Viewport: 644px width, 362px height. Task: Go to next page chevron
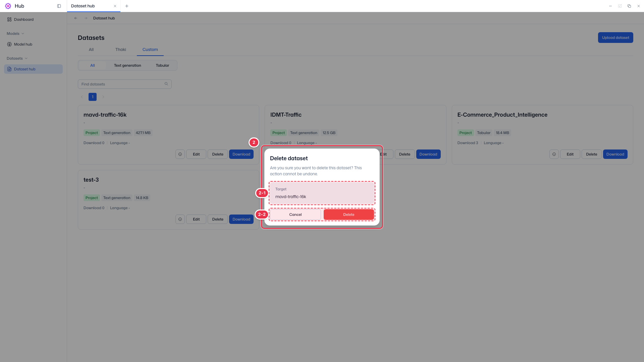tap(103, 97)
